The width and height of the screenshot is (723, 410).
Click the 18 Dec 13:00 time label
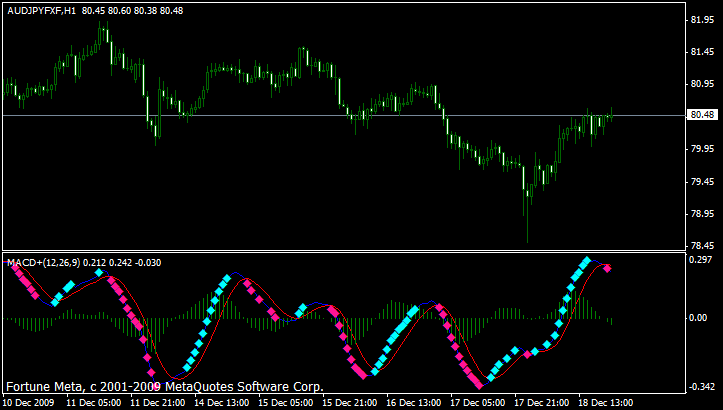coord(606,403)
